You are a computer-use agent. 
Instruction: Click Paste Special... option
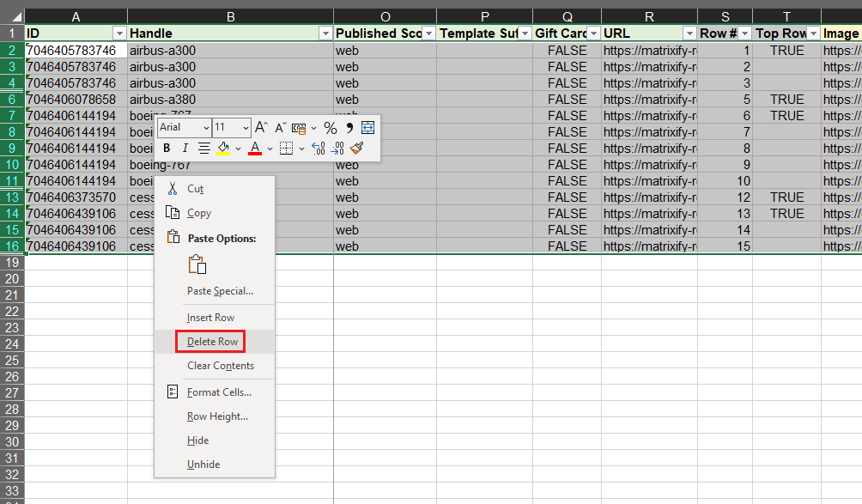pos(220,291)
